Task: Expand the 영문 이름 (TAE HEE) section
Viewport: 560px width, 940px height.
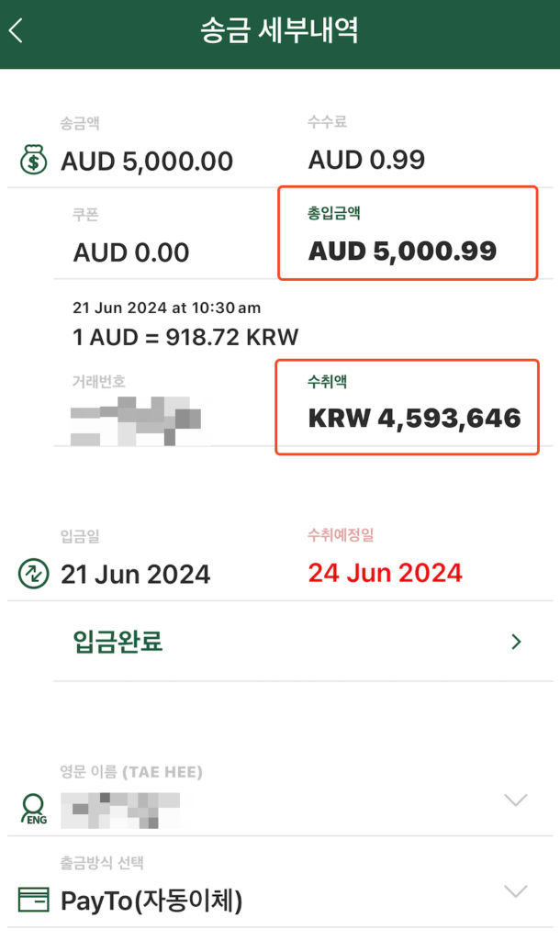Action: click(515, 800)
